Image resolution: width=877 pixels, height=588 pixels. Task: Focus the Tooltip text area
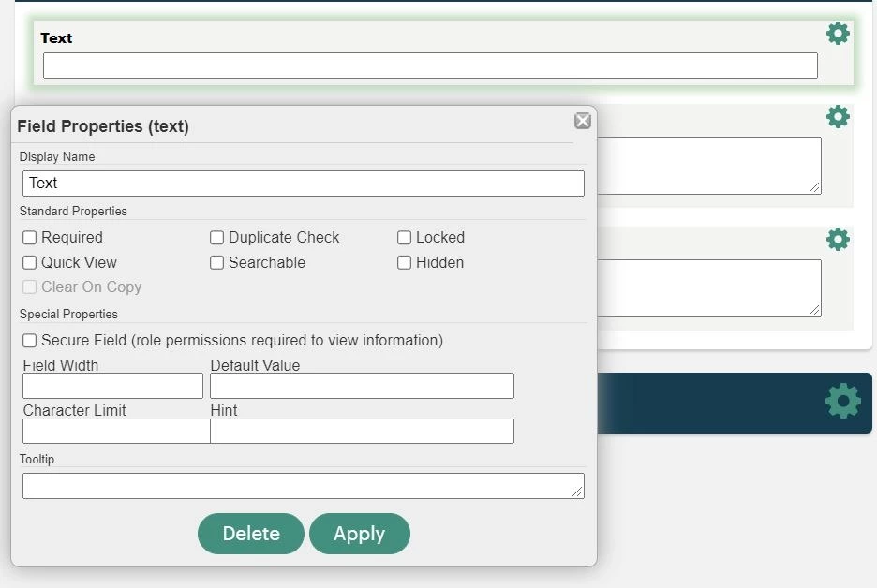tap(304, 486)
